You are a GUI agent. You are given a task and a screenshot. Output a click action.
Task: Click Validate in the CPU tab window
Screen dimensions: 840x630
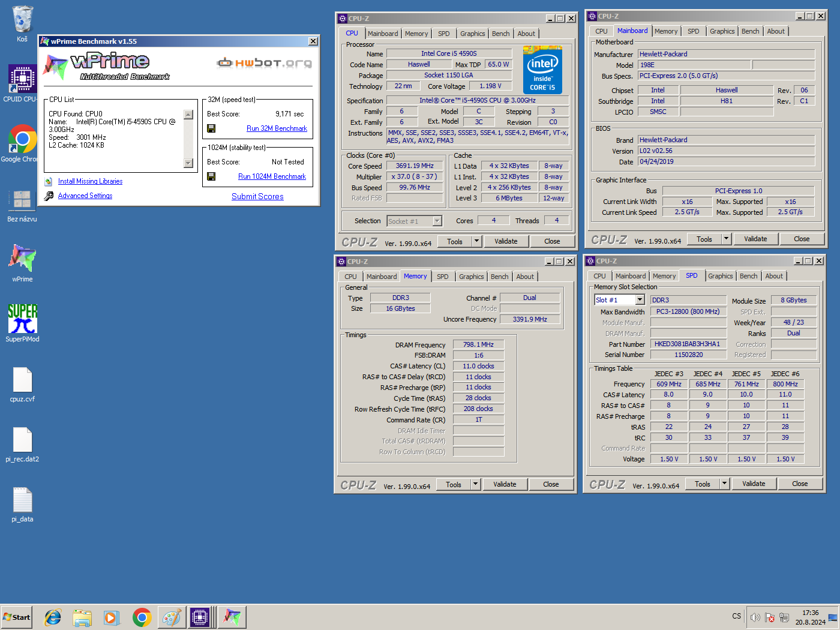[506, 241]
